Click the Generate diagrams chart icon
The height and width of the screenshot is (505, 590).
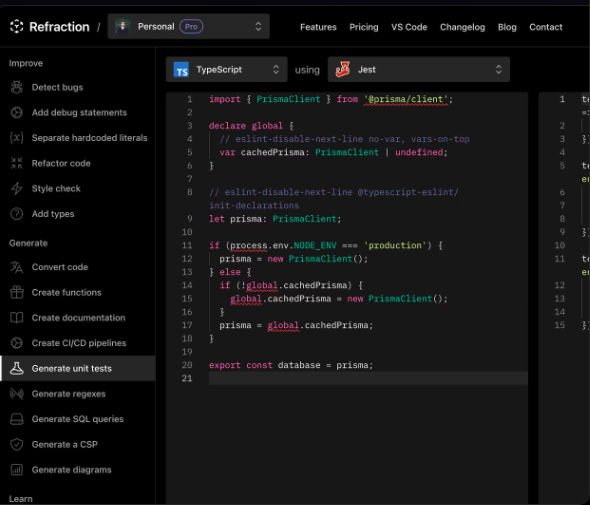tap(17, 470)
